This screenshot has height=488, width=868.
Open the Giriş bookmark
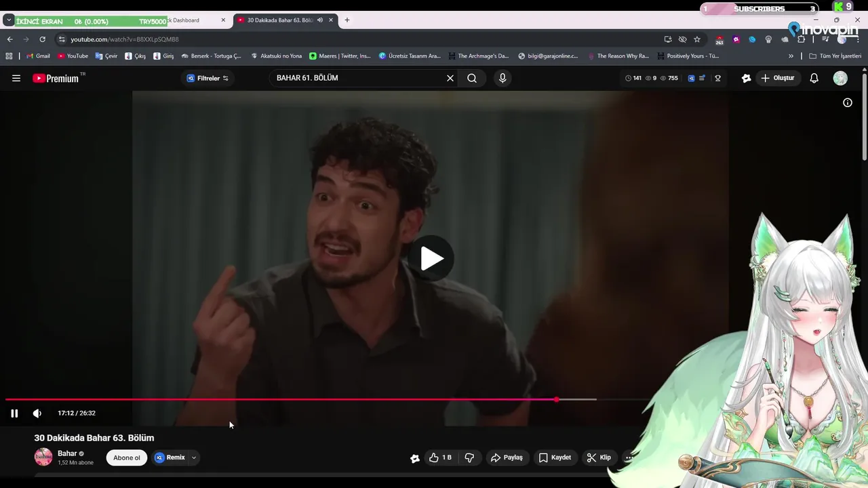coord(163,56)
